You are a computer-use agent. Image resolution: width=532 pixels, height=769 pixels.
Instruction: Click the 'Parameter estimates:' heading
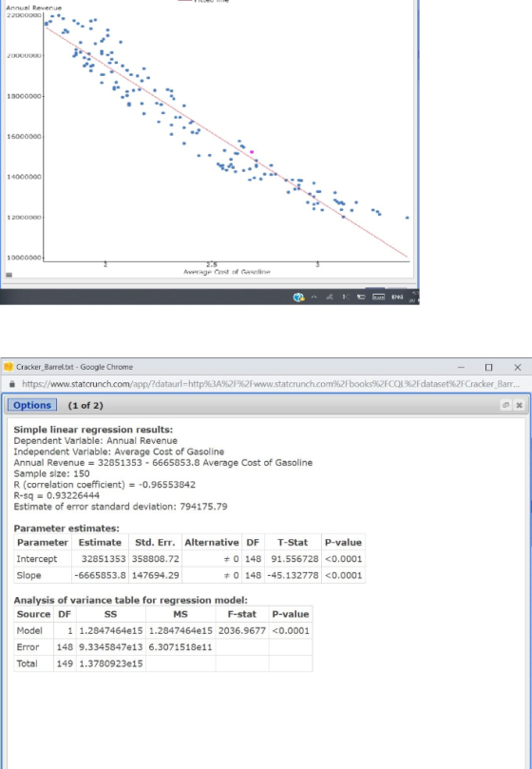point(66,529)
